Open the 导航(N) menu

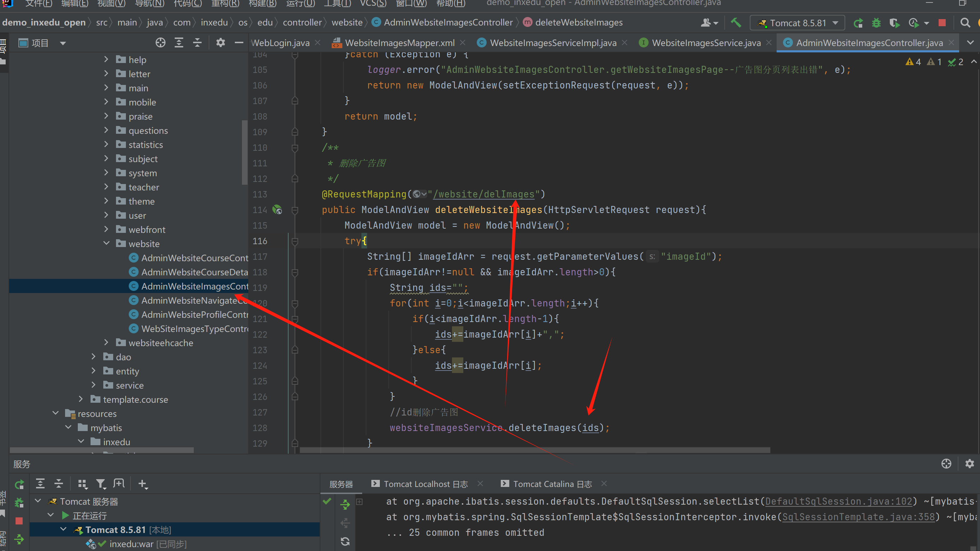pyautogui.click(x=150, y=4)
